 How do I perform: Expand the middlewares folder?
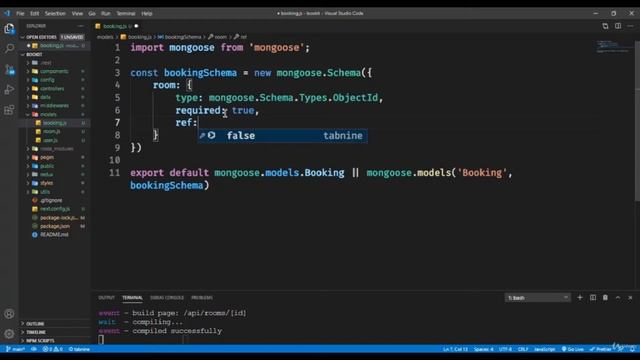(54, 105)
